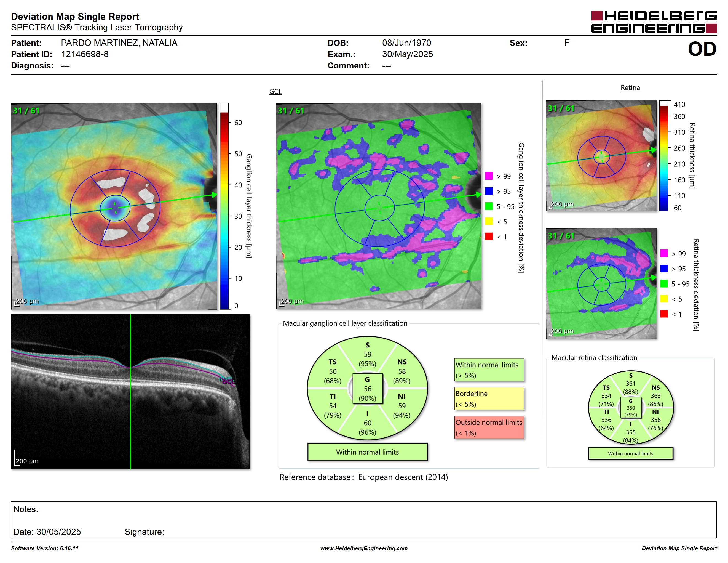Click the Sex value F
This screenshot has height=563, width=728.
567,43
